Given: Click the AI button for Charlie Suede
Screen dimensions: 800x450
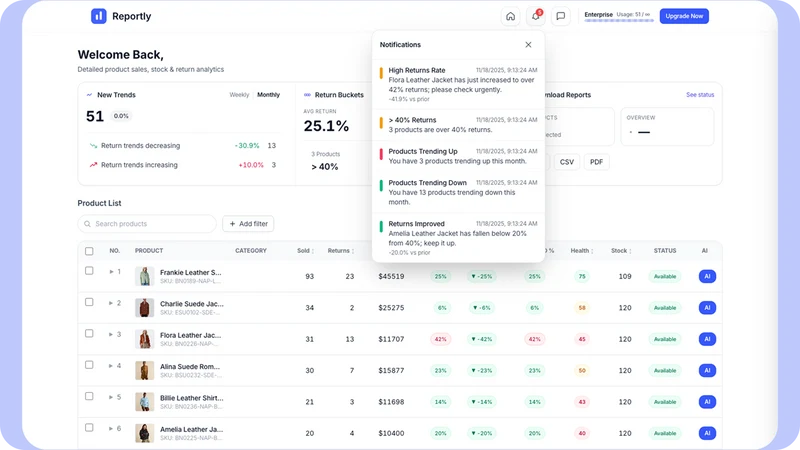Looking at the screenshot, I should tap(707, 308).
